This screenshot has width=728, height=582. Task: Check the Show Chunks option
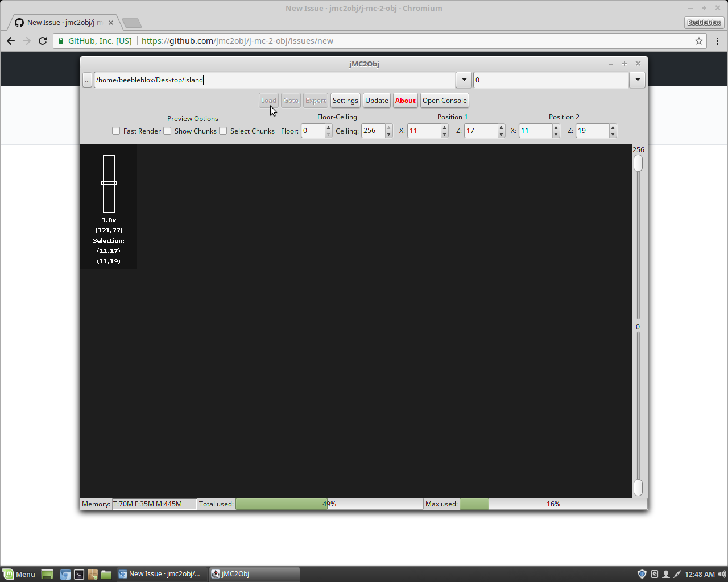(x=167, y=131)
